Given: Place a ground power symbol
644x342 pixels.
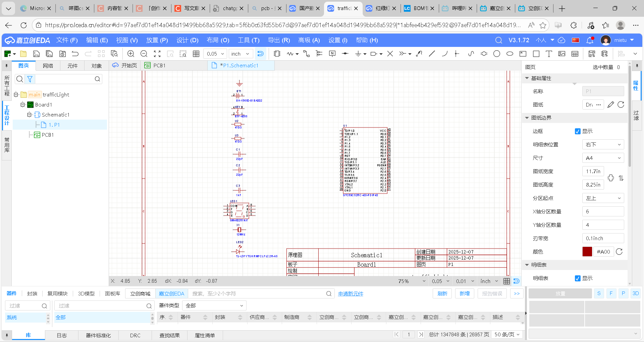Looking at the screenshot, I should pos(358,54).
